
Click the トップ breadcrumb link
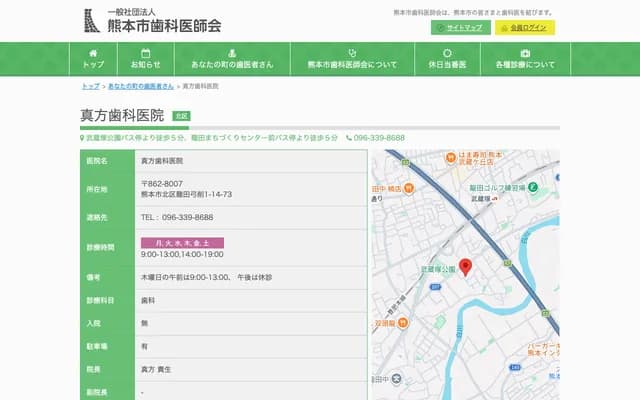[x=90, y=87]
